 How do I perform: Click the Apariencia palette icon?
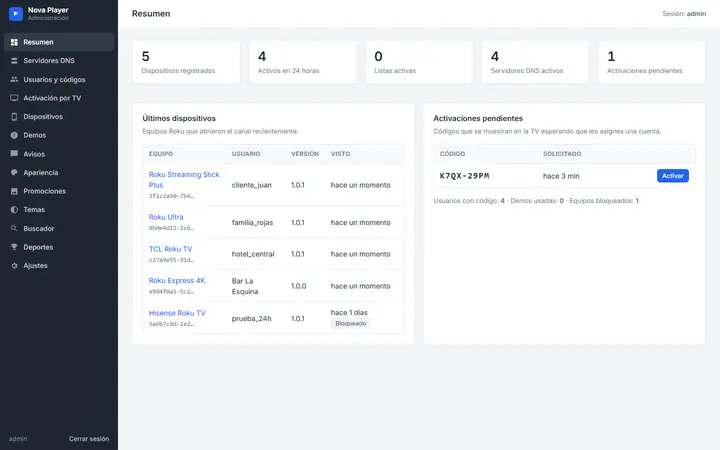coord(14,172)
